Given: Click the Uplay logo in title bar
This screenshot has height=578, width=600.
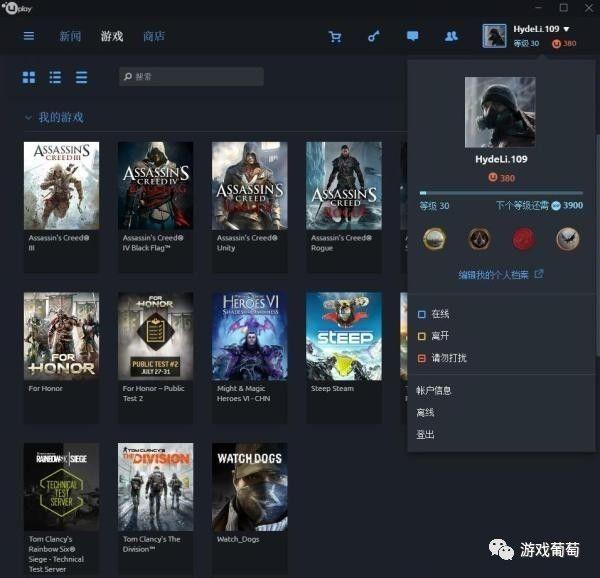Looking at the screenshot, I should [x=17, y=8].
